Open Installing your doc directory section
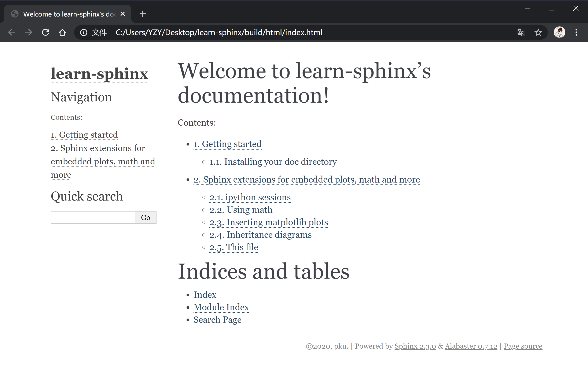 coord(273,162)
